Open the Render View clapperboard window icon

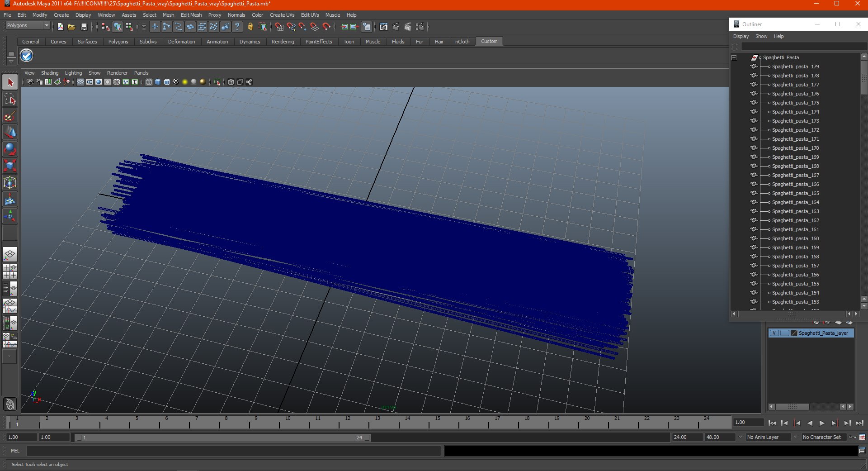pos(383,27)
